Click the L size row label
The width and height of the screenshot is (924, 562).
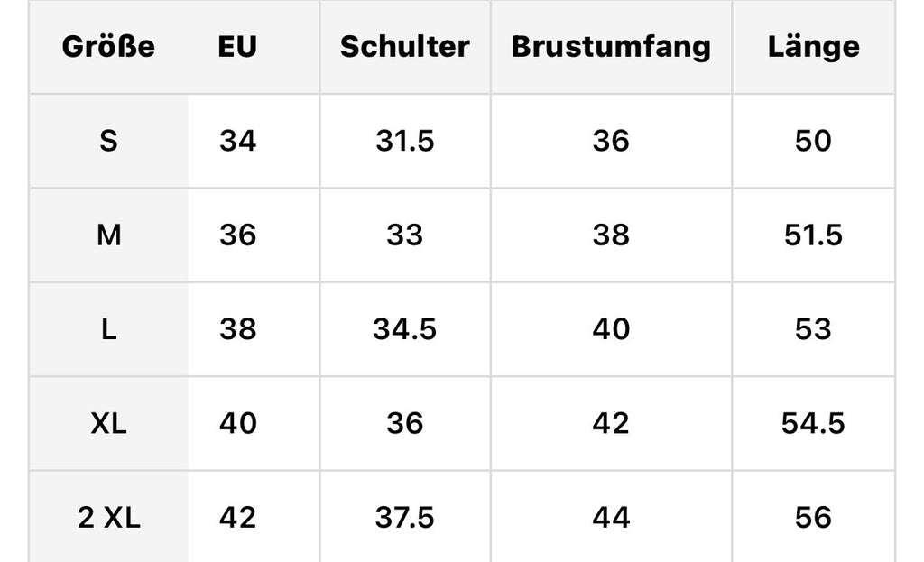click(108, 329)
